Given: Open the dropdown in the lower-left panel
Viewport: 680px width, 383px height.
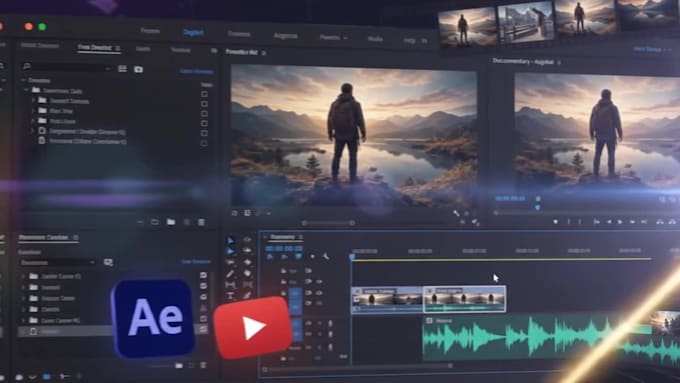Looking at the screenshot, I should (57, 262).
